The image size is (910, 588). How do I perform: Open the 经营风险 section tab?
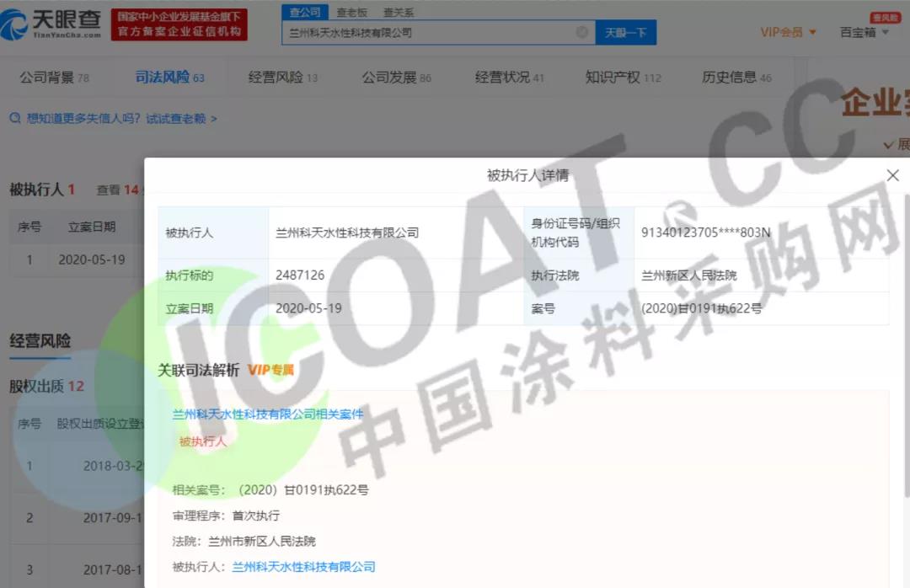(x=282, y=78)
